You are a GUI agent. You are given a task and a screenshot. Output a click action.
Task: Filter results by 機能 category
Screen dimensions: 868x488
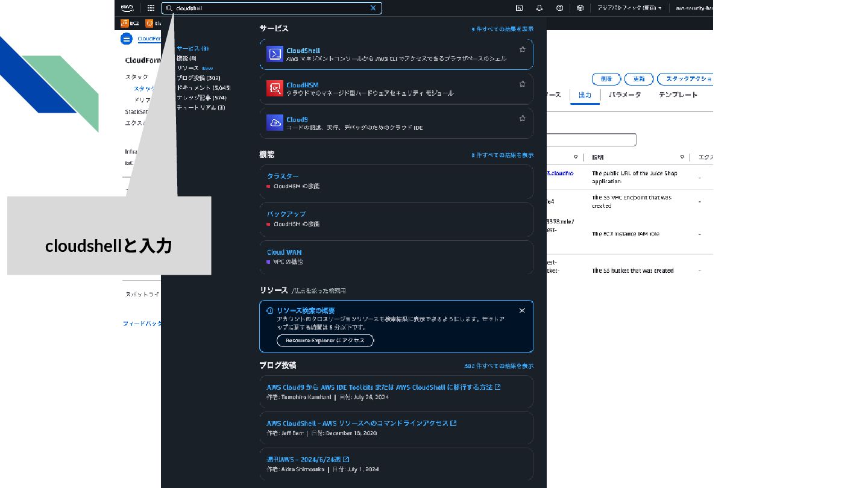coord(186,58)
